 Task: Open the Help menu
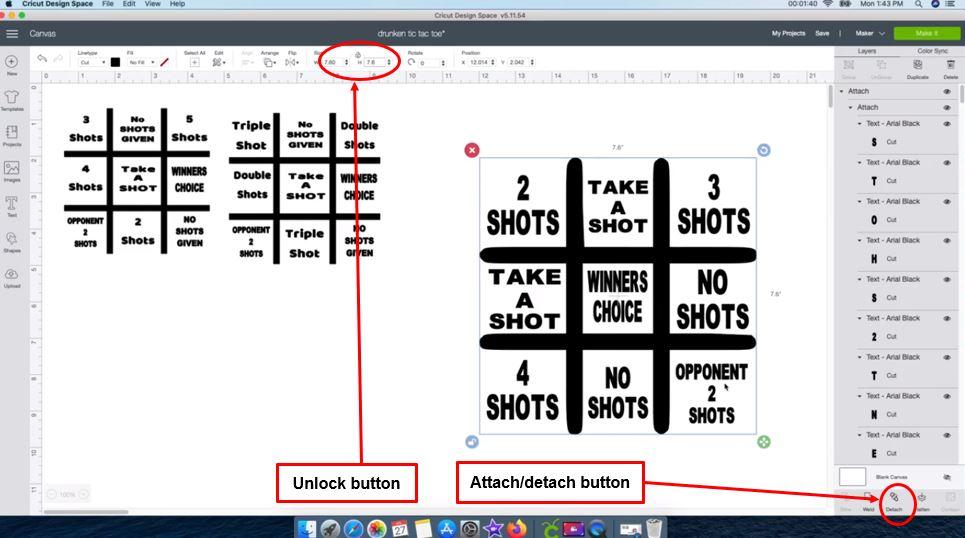[x=177, y=4]
